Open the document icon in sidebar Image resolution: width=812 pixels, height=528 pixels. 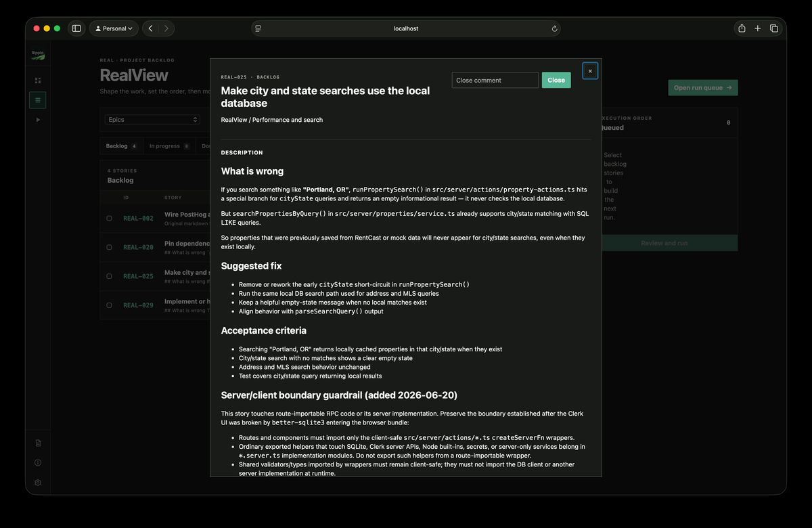[x=38, y=443]
